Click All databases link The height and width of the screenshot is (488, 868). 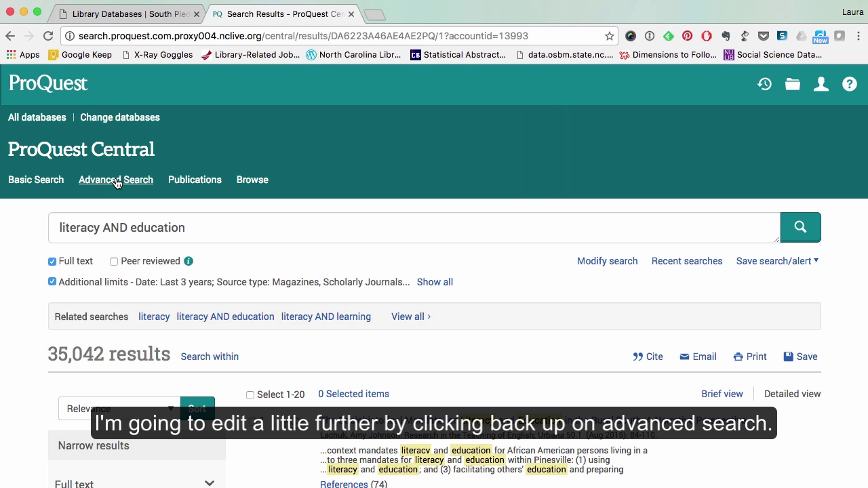pyautogui.click(x=37, y=117)
